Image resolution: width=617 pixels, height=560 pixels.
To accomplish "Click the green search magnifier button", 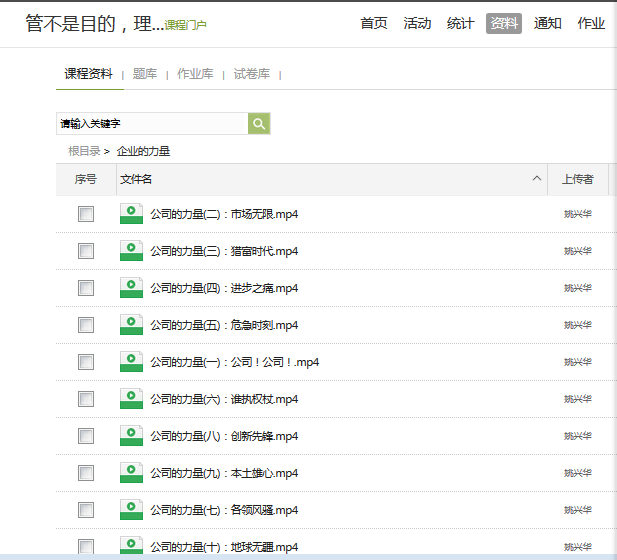I will [x=259, y=124].
